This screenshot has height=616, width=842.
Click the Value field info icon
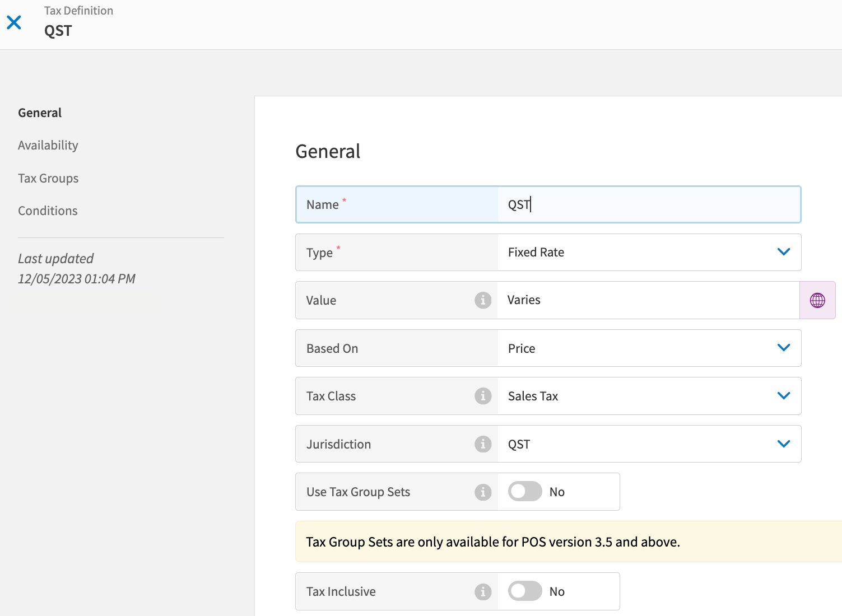tap(482, 300)
